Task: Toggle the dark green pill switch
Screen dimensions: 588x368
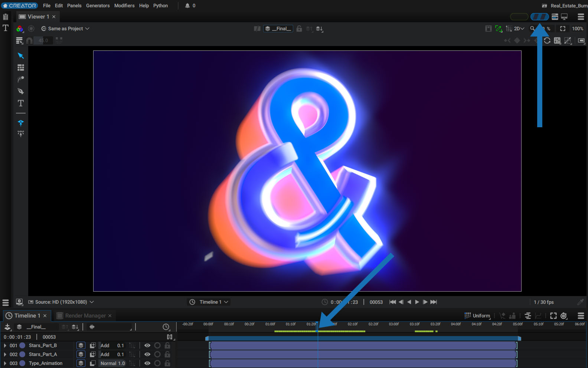Action: (x=519, y=17)
